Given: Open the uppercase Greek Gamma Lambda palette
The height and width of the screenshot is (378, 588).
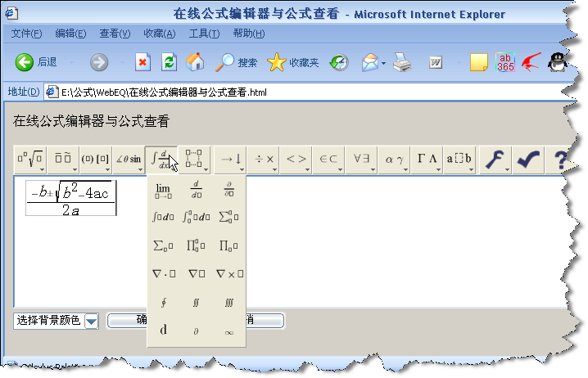Looking at the screenshot, I should click(427, 160).
